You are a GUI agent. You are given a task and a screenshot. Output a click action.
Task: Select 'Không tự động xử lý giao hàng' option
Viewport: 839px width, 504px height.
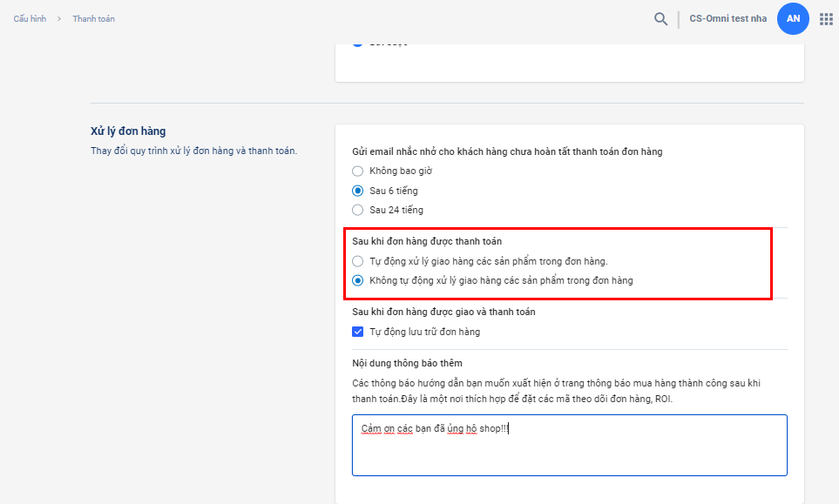click(x=357, y=280)
